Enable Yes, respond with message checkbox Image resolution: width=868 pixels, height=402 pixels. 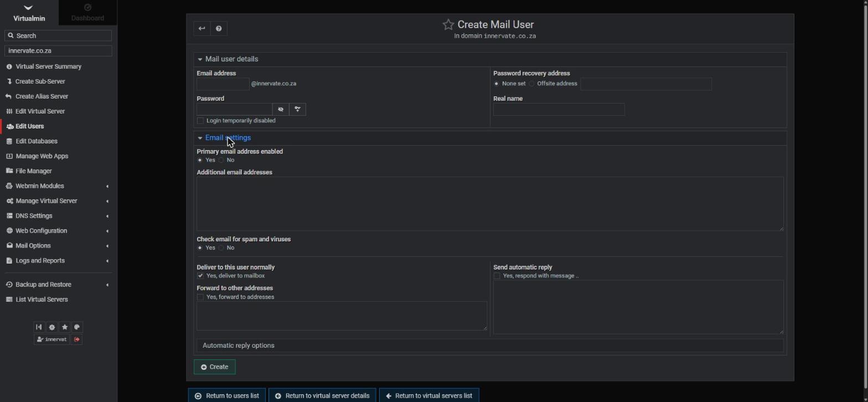coord(497,276)
